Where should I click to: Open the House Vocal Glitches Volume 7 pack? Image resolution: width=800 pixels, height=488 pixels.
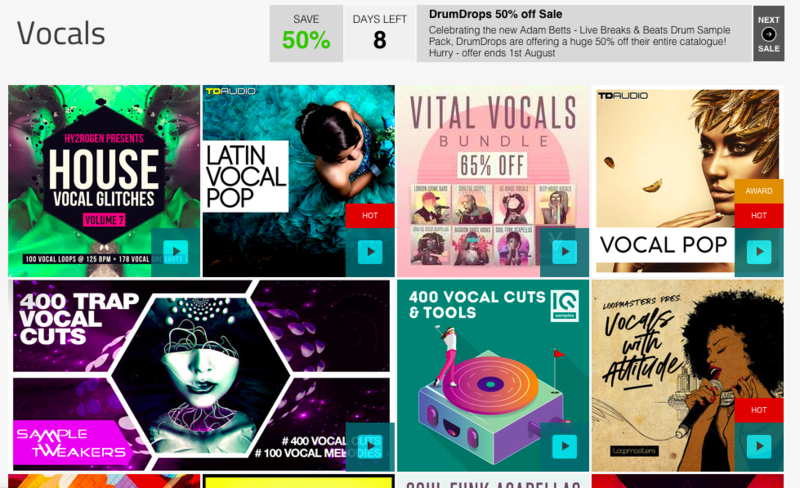tap(104, 181)
